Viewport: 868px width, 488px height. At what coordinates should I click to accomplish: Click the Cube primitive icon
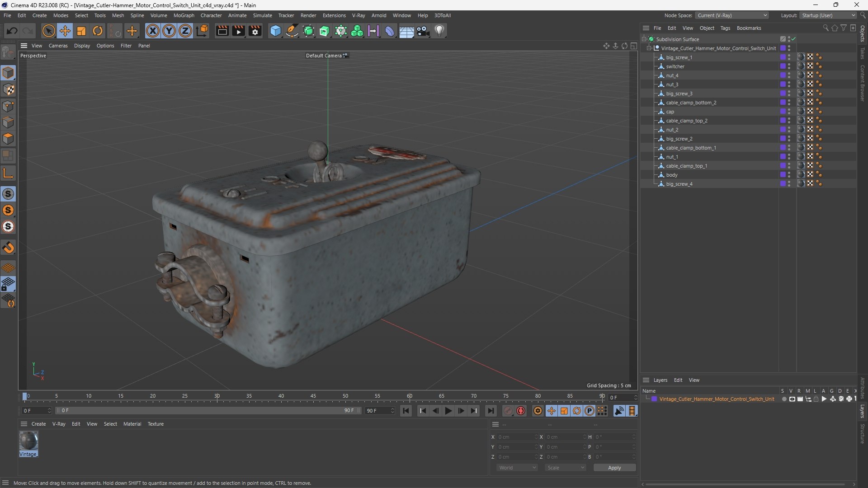click(275, 31)
